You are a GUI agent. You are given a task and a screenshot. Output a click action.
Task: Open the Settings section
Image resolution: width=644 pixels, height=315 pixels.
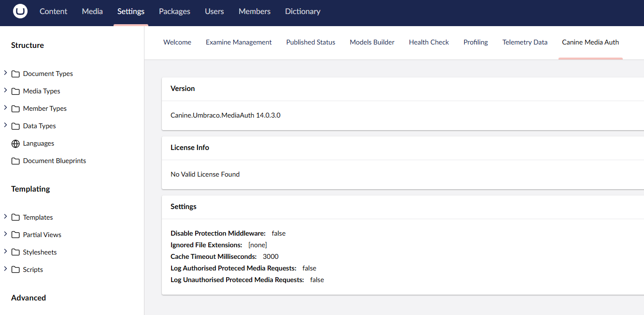tap(131, 11)
